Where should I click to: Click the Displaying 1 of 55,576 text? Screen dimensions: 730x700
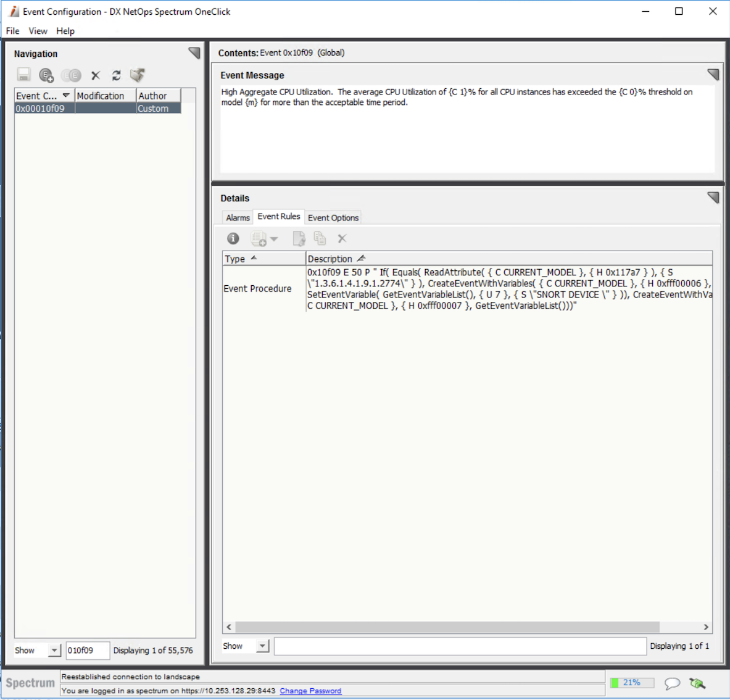coord(152,650)
